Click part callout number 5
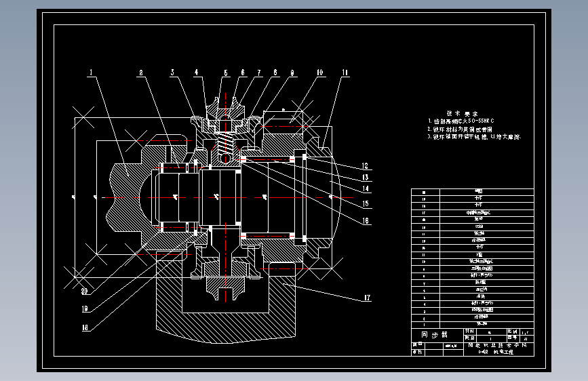Screen dimensions: 588x381 (226, 73)
